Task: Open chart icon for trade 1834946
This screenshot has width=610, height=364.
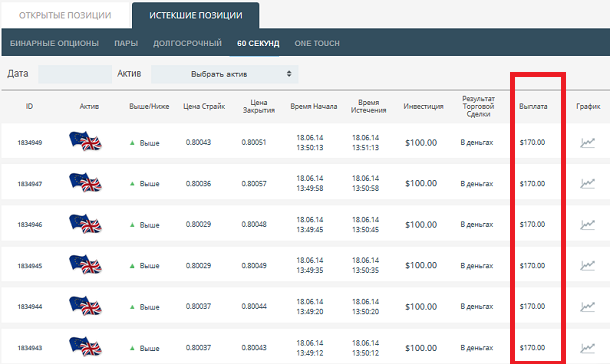Action: [587, 224]
